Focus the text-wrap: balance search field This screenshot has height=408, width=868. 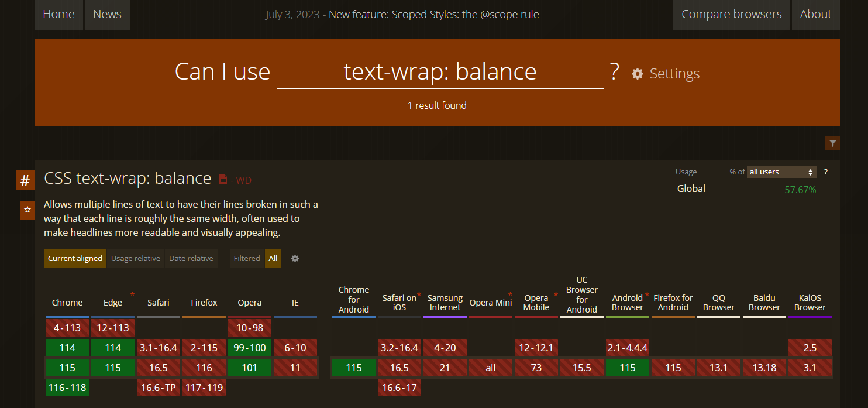(440, 72)
